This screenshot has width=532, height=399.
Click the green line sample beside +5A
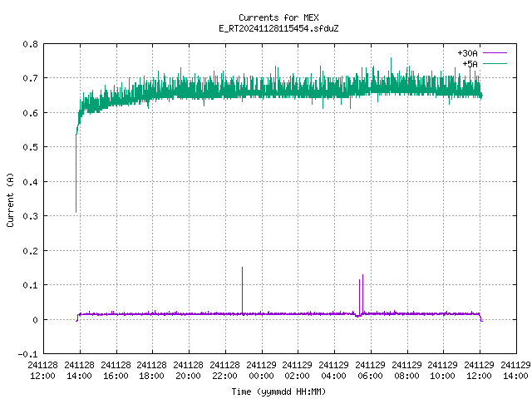coord(495,63)
